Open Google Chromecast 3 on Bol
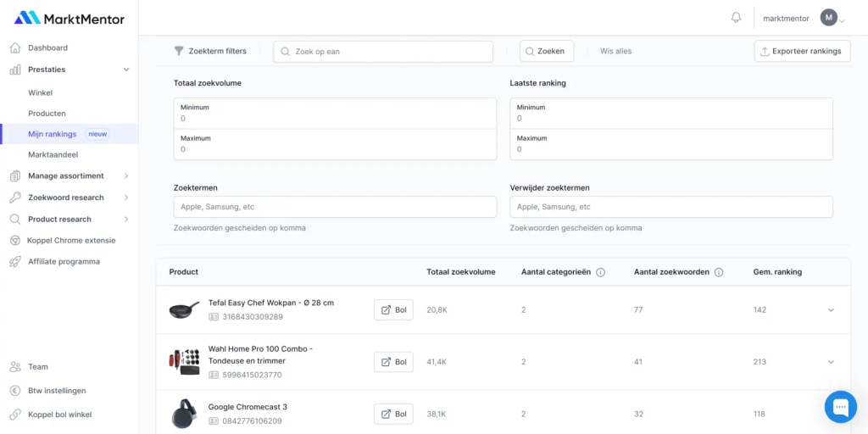 (x=393, y=414)
